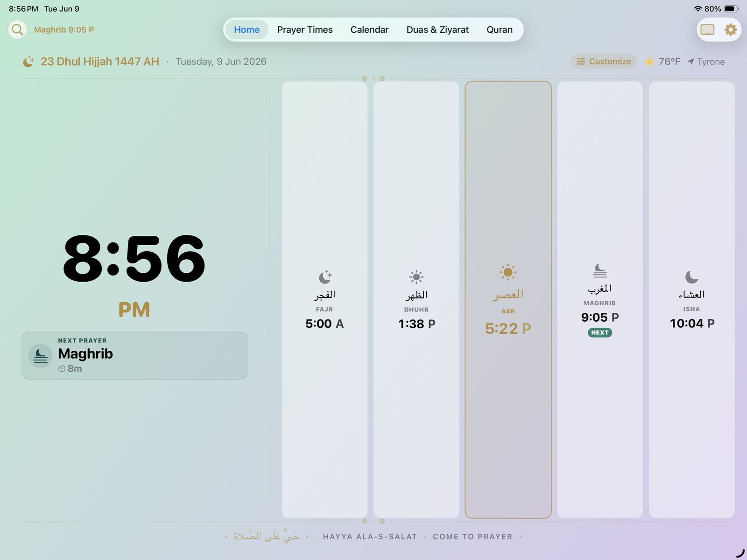This screenshot has width=747, height=560.
Task: Tap the Fajr moon-and-stars icon
Action: (x=325, y=277)
